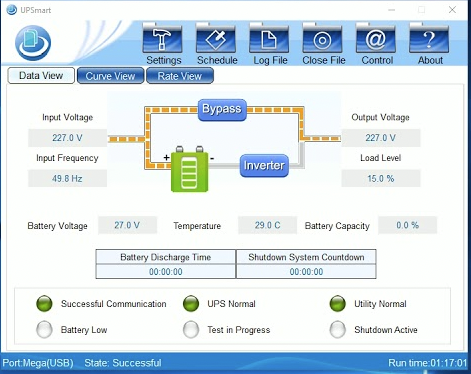The image size is (471, 374).
Task: Click the Control label text
Action: (x=377, y=60)
